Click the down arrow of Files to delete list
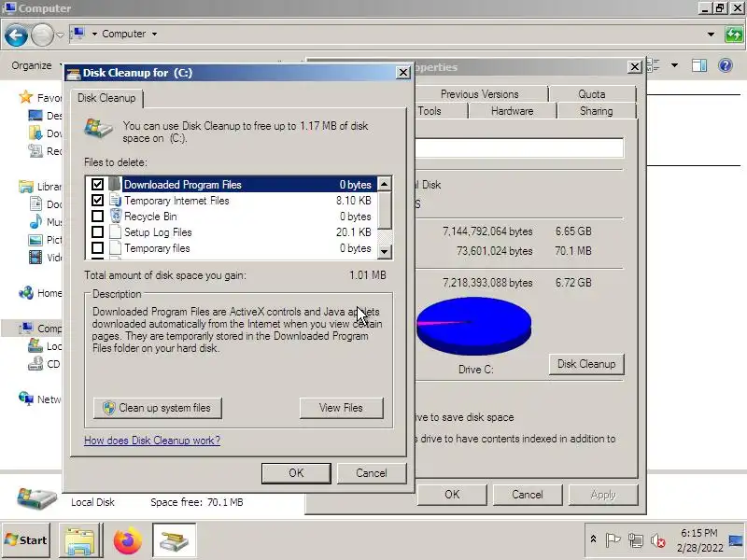Image resolution: width=747 pixels, height=560 pixels. (x=384, y=251)
